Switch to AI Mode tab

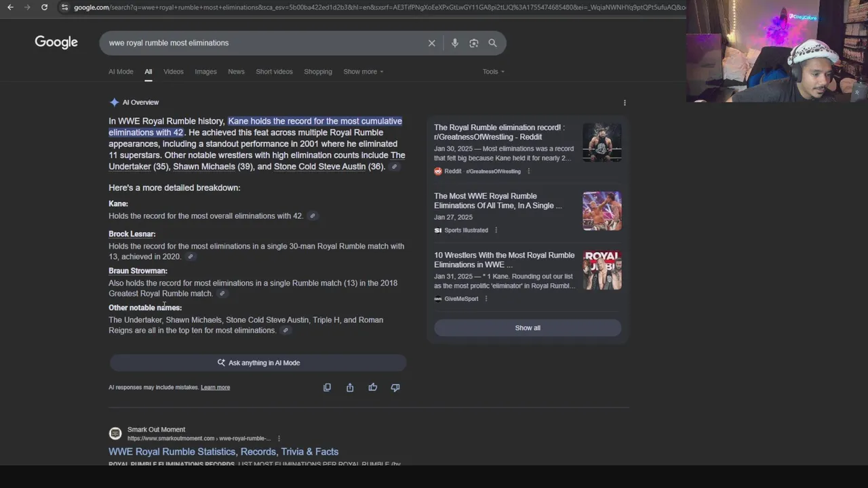coord(121,72)
